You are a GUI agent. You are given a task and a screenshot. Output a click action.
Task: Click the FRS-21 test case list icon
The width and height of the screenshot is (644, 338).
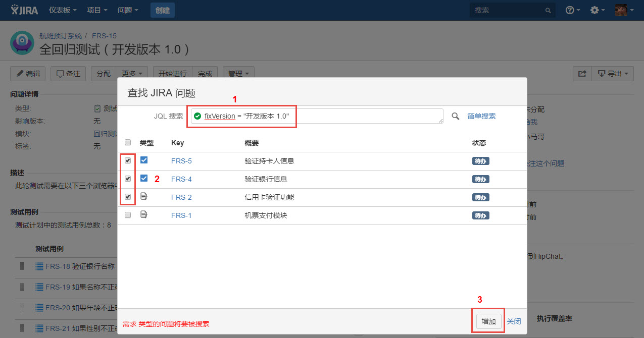(39, 329)
